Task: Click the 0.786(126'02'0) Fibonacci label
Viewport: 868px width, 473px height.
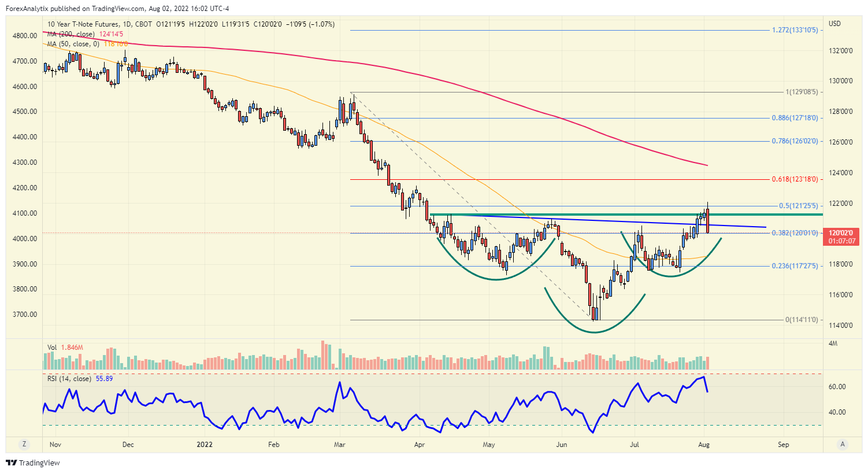Action: pyautogui.click(x=795, y=141)
